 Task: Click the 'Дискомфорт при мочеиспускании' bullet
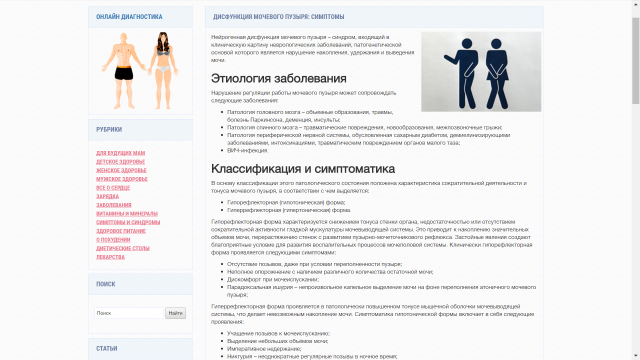273,280
